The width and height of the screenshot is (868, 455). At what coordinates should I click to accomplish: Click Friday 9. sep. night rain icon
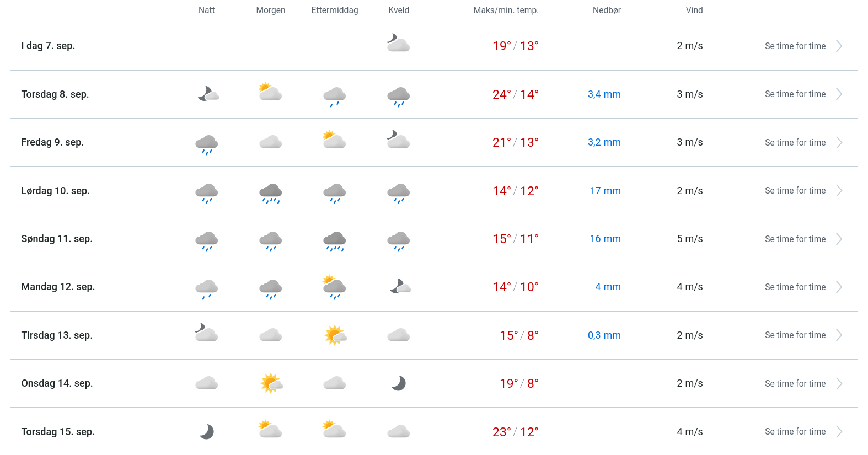pyautogui.click(x=207, y=144)
